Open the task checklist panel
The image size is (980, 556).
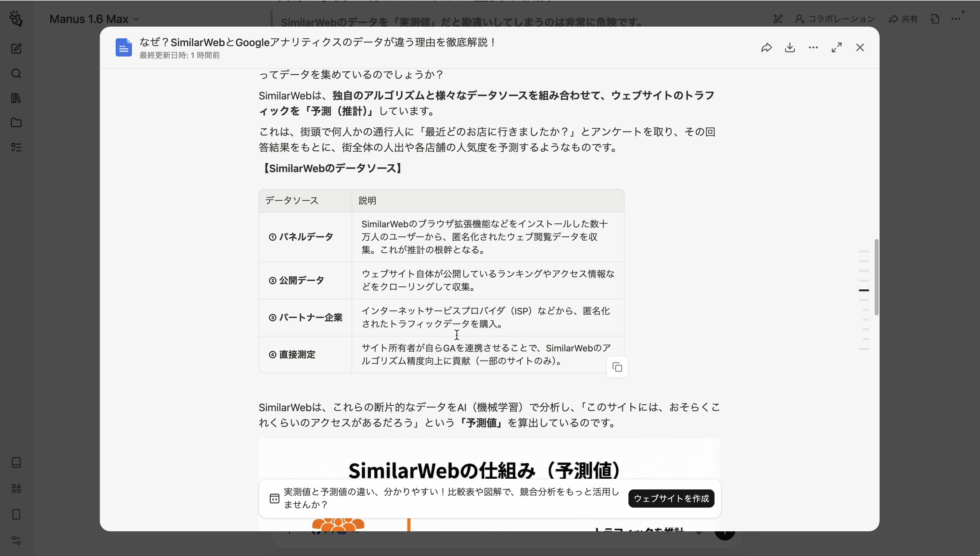point(16,147)
